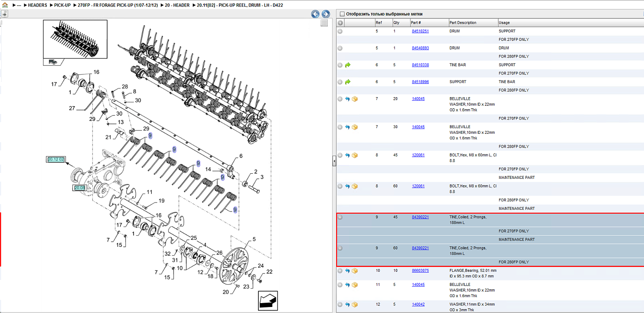
Task: Expand the 84518996 SUPPORT row
Action: point(340,82)
